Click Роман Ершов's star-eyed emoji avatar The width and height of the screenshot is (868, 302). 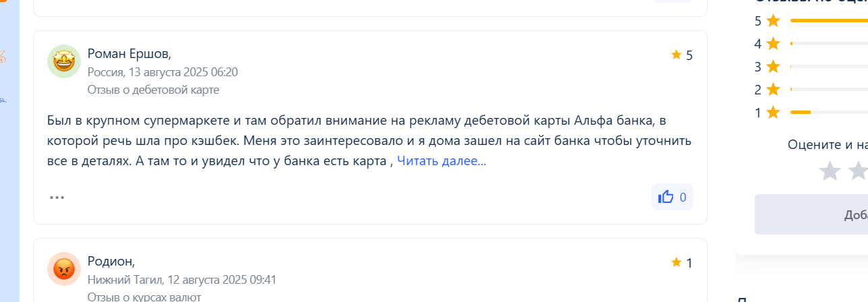[x=64, y=62]
